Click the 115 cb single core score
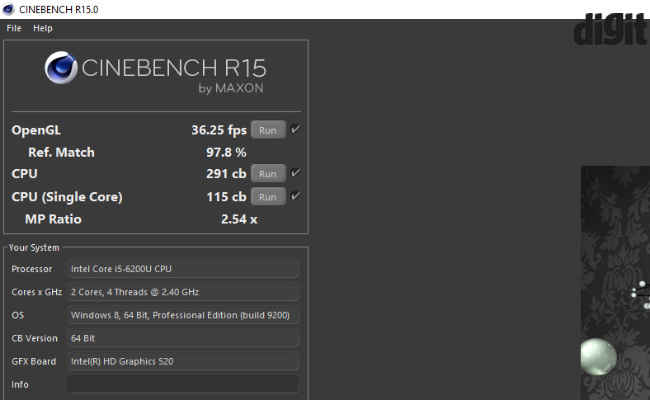Viewport: 650px width, 400px height. pyautogui.click(x=226, y=196)
